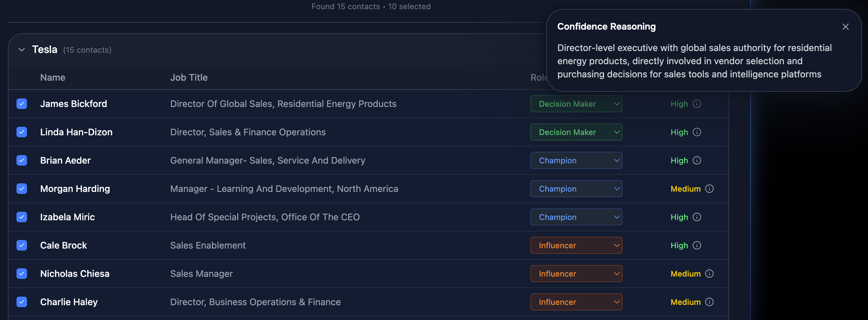Screen dimensions: 868x320
Task: Open confidence info for Linda Han-Dizon
Action: pos(697,132)
